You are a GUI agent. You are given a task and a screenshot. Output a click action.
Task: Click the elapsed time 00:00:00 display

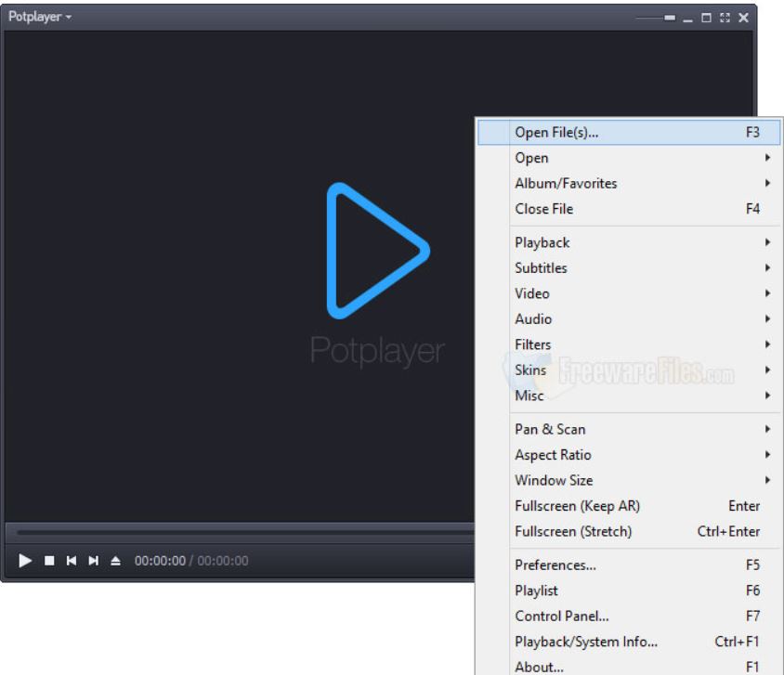pos(160,561)
